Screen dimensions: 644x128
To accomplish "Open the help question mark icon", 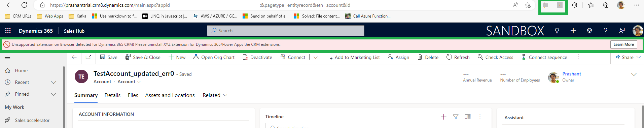I will [x=606, y=31].
